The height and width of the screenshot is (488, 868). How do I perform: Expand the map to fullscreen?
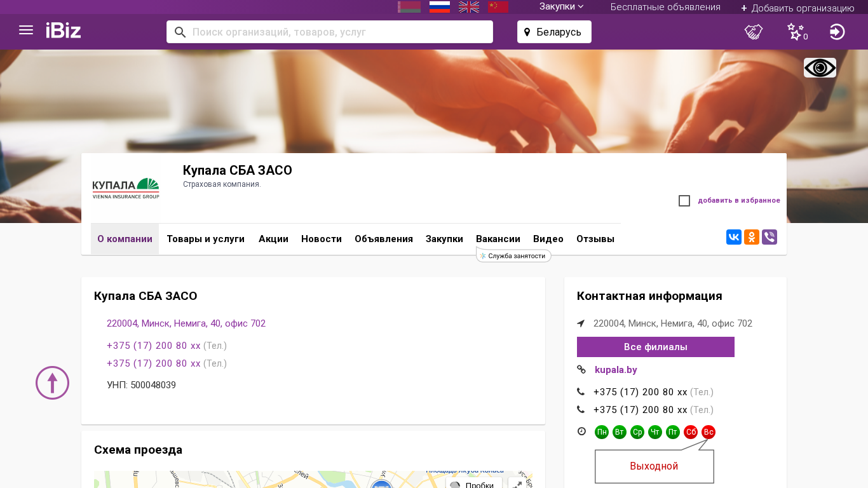pyautogui.click(x=518, y=484)
